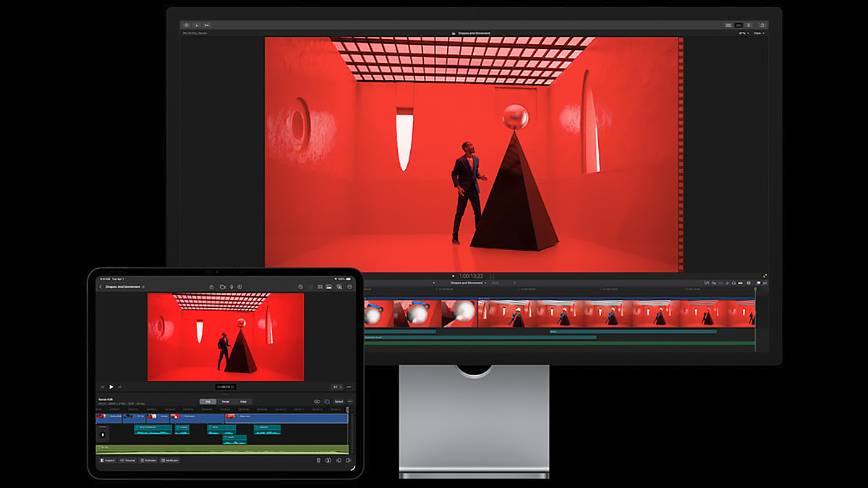Open the Multicam tool on the iPad toolbar

170,460
